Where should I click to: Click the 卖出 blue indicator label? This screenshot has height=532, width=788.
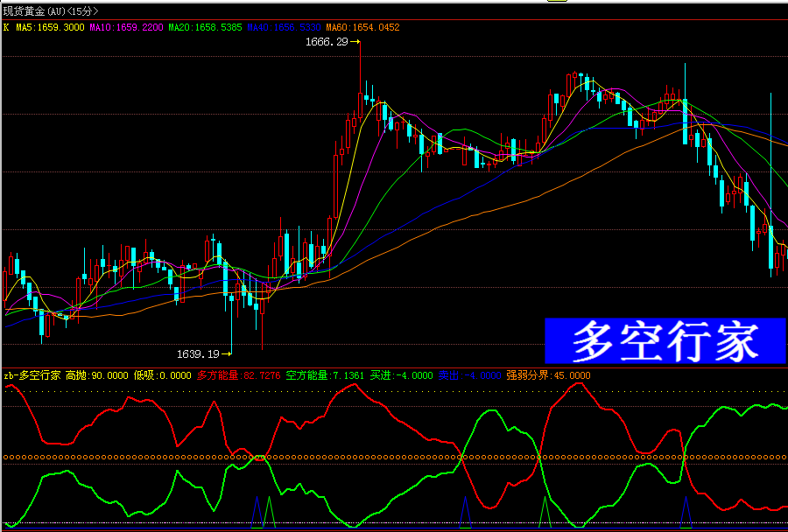click(470, 375)
